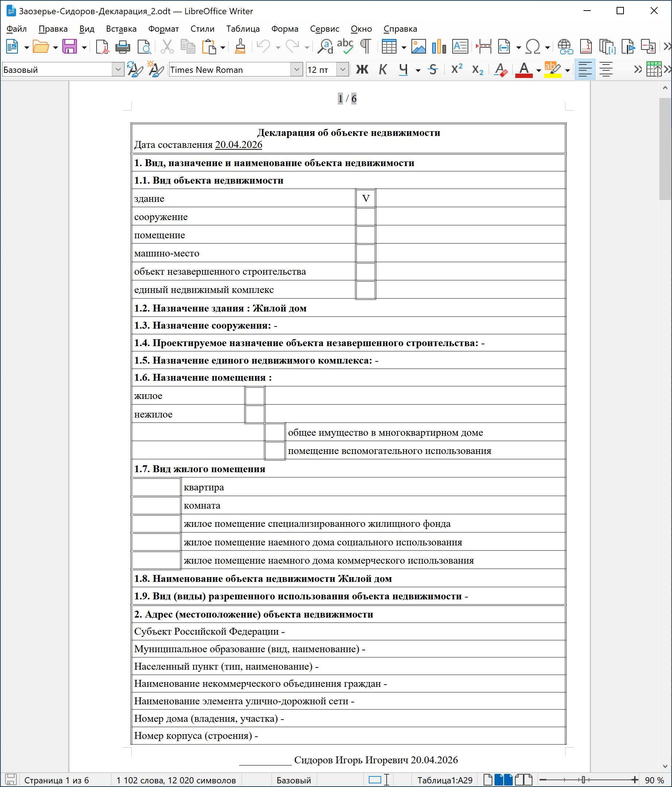672x787 pixels.
Task: Click the zoom percentage 90 %
Action: [x=654, y=780]
